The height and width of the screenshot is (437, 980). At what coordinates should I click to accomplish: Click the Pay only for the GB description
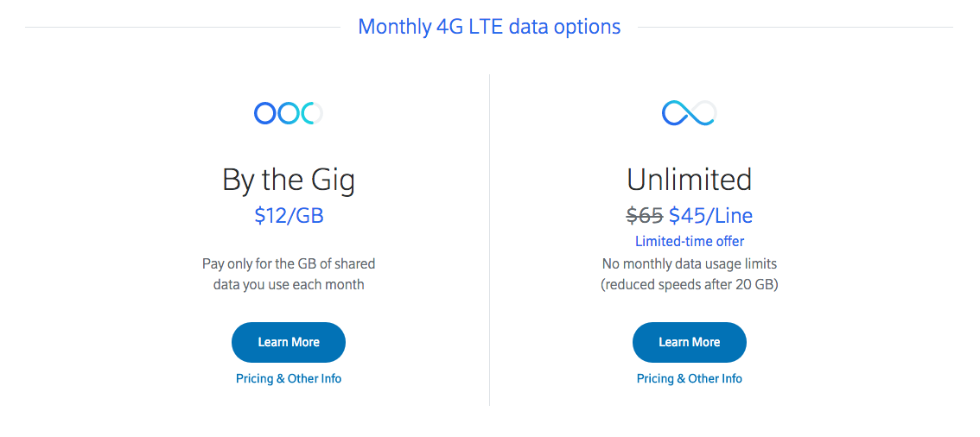coord(289,274)
